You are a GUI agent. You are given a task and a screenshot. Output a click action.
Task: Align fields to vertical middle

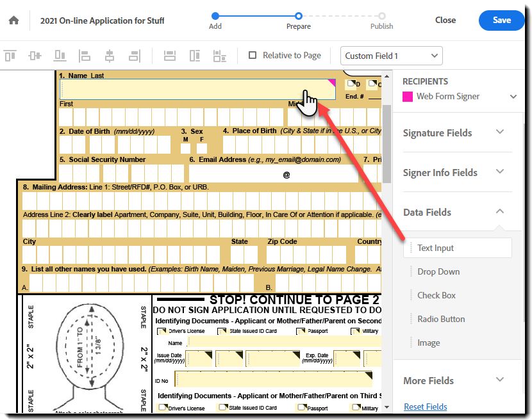[35, 56]
